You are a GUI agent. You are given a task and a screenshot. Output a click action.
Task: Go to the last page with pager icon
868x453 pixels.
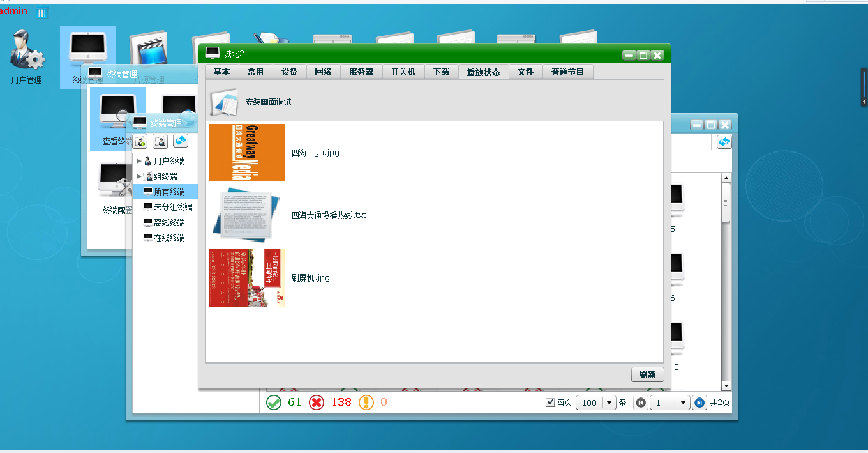click(x=700, y=403)
